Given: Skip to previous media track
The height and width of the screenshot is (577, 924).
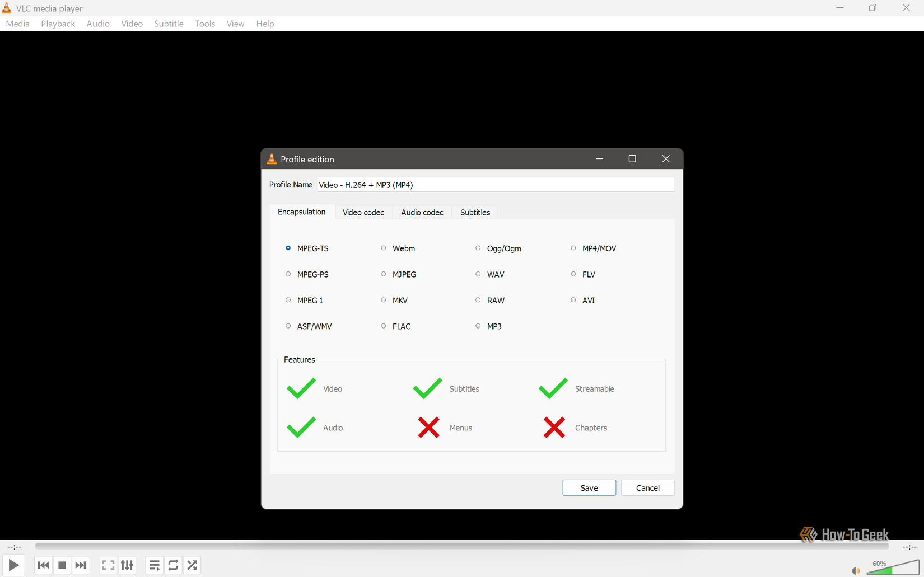Looking at the screenshot, I should click(x=43, y=565).
